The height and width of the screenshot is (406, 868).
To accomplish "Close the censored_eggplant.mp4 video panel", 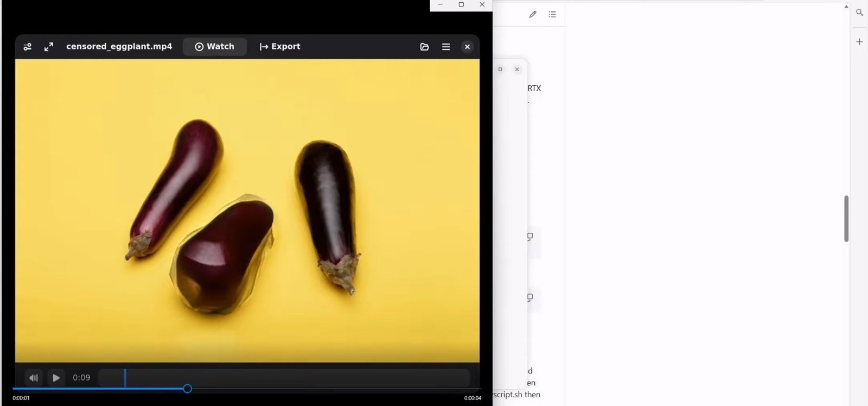I will click(x=467, y=47).
